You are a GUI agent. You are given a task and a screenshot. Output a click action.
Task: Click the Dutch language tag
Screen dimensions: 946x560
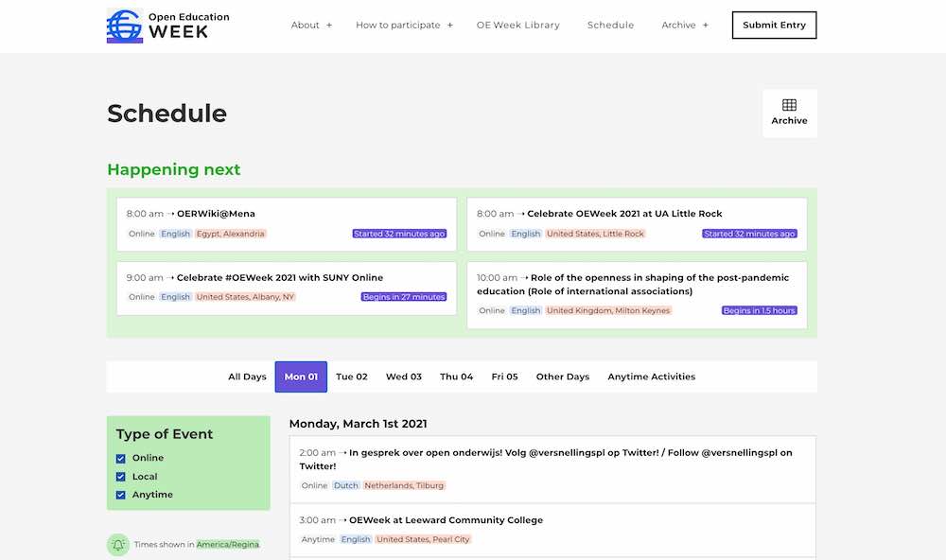[x=345, y=486]
